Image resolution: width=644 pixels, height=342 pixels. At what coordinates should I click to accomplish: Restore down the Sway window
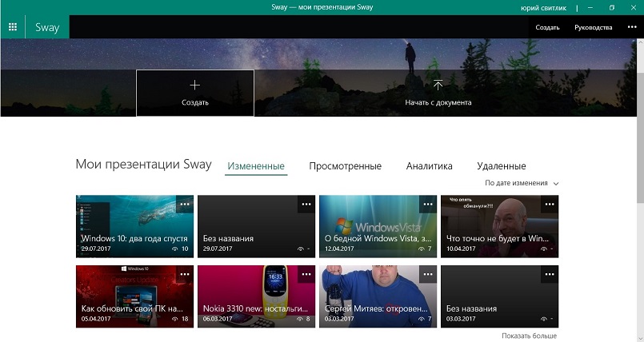(x=612, y=7)
